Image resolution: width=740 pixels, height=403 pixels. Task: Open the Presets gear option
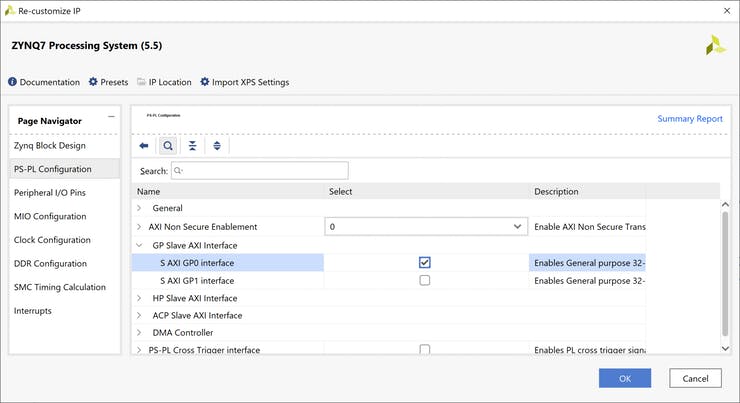tap(108, 82)
